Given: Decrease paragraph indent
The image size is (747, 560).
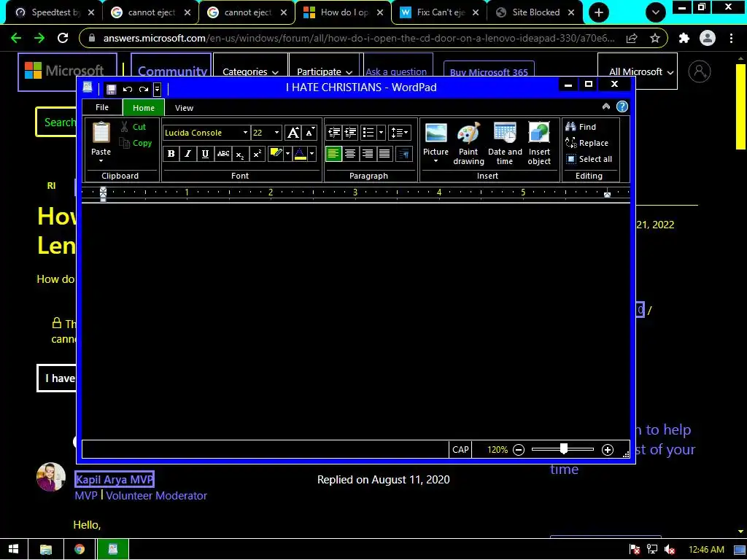Looking at the screenshot, I should (x=334, y=133).
